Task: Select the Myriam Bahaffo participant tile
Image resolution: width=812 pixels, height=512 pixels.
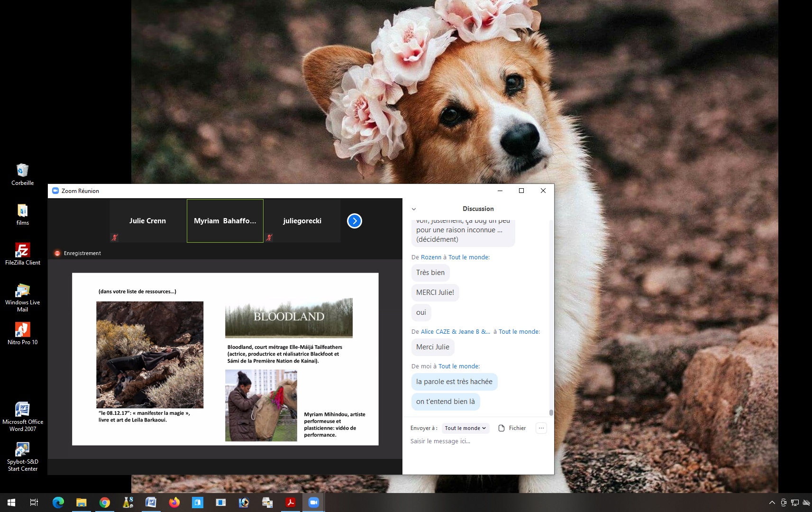Action: point(225,221)
